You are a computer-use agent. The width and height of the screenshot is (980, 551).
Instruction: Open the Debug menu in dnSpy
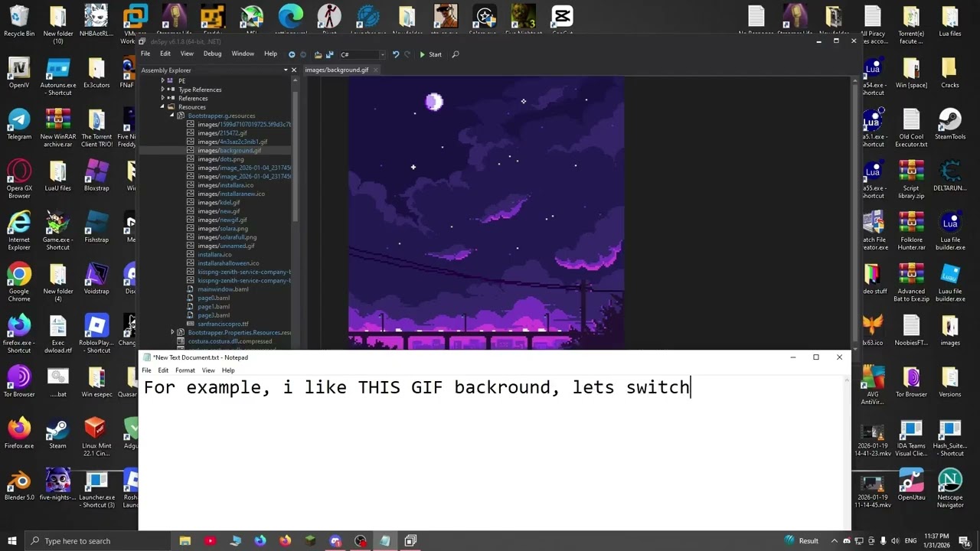point(212,54)
